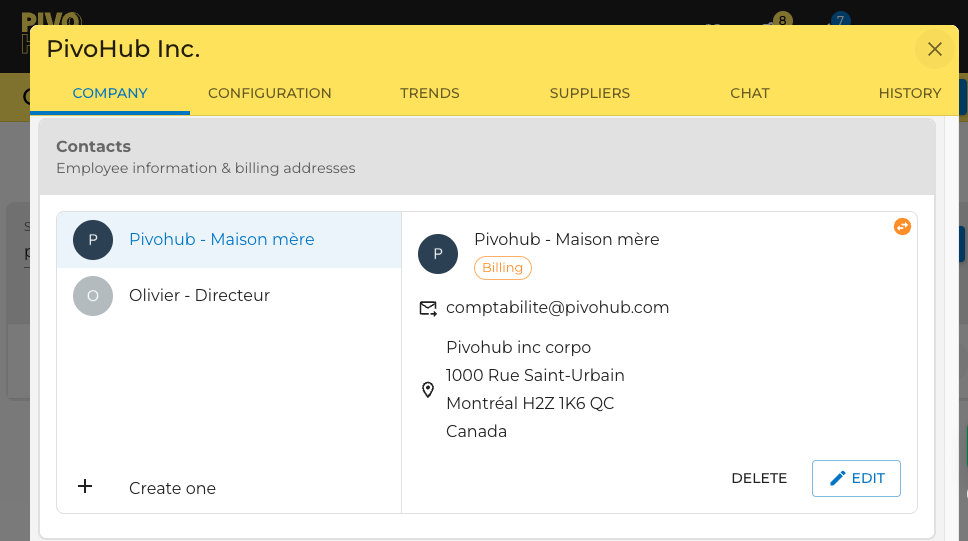Click the 1000 Rue Saint-Urbain address line

pyautogui.click(x=535, y=375)
